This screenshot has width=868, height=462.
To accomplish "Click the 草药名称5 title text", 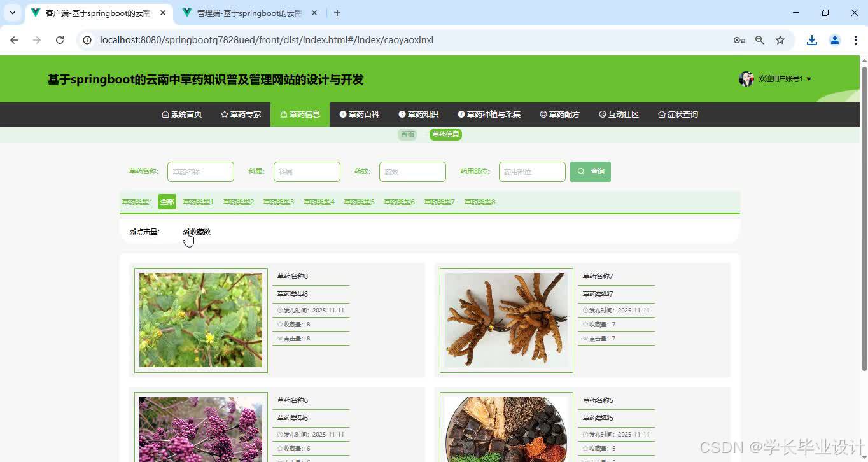I will [x=598, y=400].
